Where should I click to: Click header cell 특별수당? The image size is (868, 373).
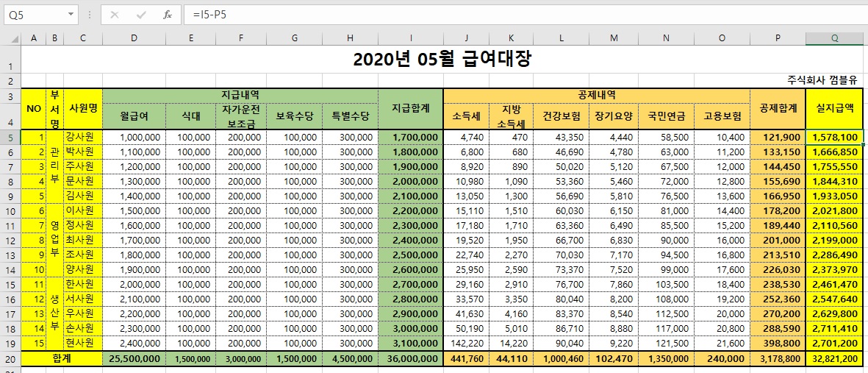coord(351,116)
